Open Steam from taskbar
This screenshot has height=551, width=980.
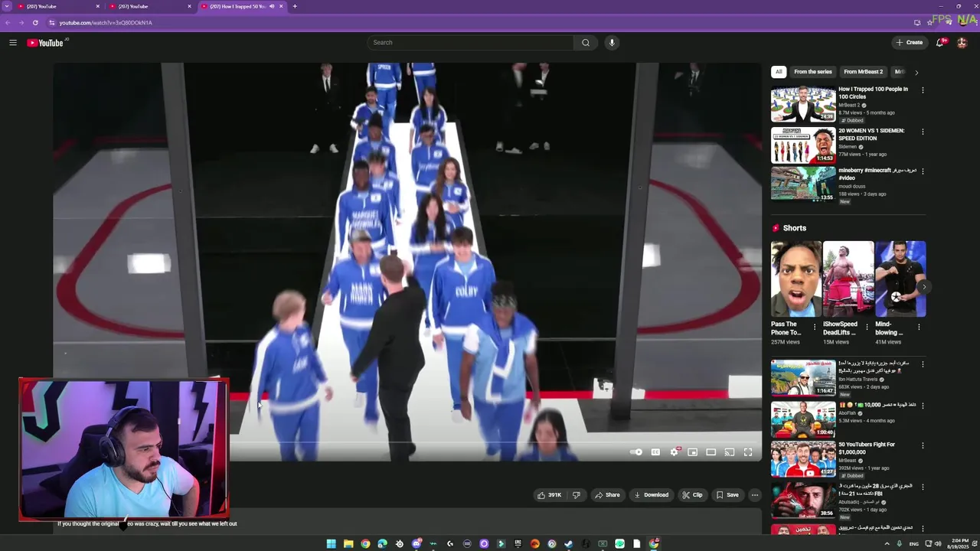568,544
